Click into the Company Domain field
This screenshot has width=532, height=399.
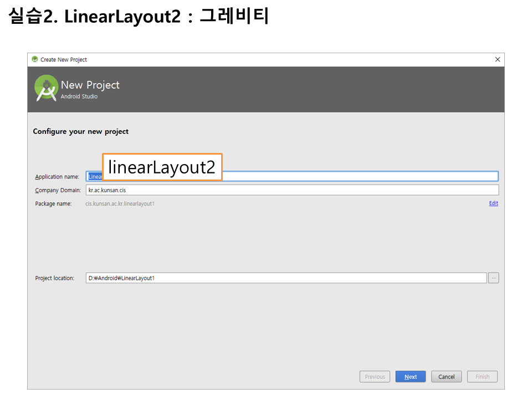(292, 190)
